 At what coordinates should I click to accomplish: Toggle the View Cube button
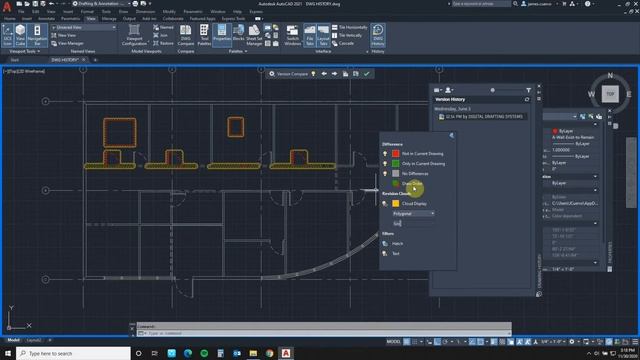pyautogui.click(x=20, y=35)
